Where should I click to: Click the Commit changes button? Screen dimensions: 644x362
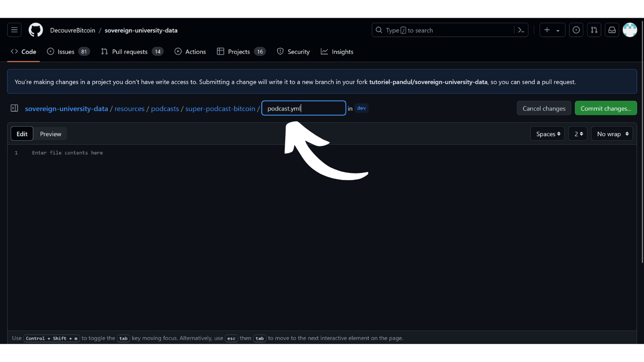[x=606, y=108]
